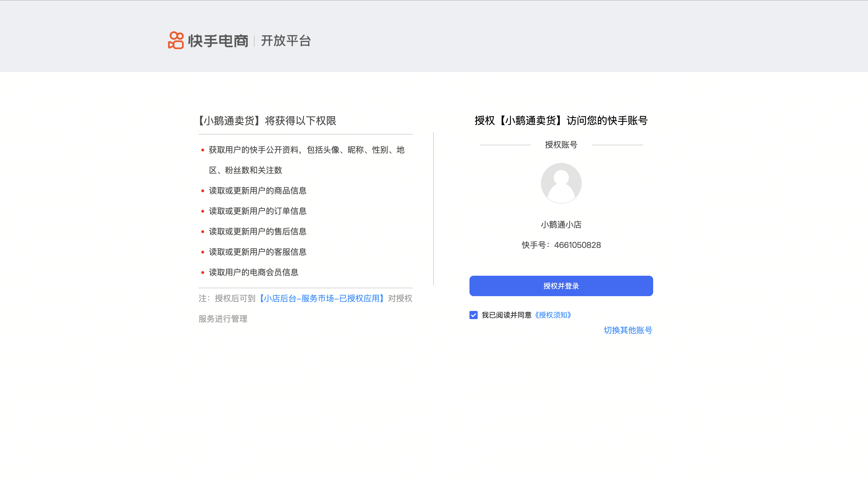The width and height of the screenshot is (868, 483).
Task: Click 读取或更新用户的订单信息 permission
Action: [257, 211]
